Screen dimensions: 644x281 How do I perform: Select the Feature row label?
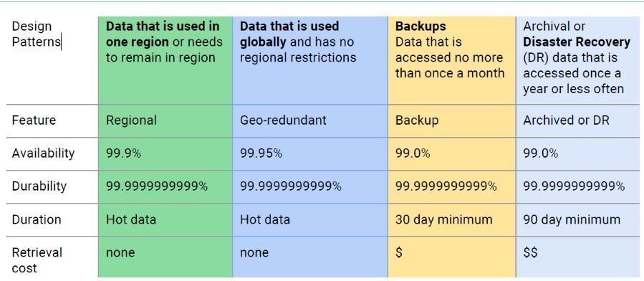pyautogui.click(x=52, y=120)
